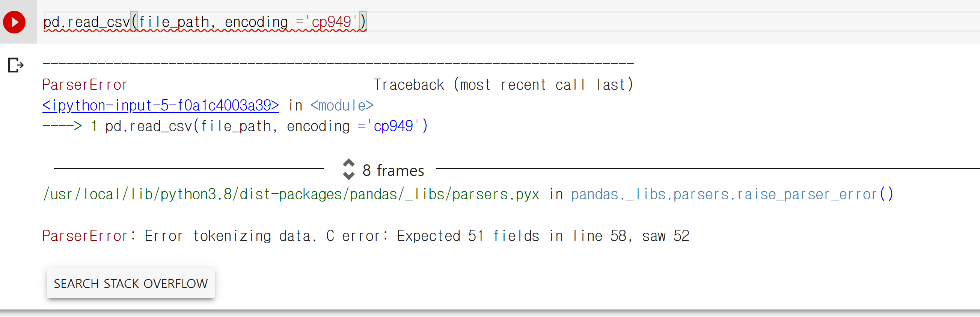Screen dimensions: 980x317
Task: Click the parsers.pyx file path text
Action: (x=291, y=194)
